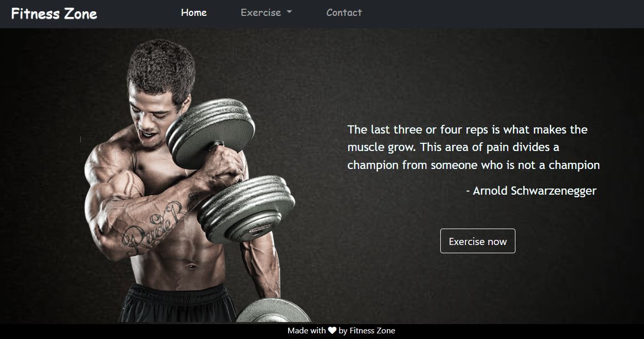Click 'muscle grow. This area of pain' line

pyautogui.click(x=453, y=147)
